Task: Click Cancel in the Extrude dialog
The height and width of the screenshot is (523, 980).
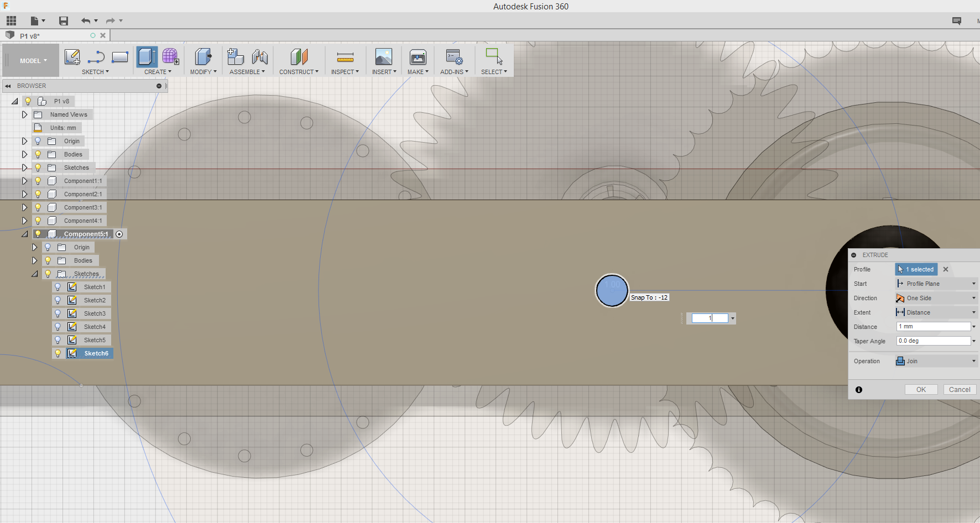Action: [x=960, y=390]
